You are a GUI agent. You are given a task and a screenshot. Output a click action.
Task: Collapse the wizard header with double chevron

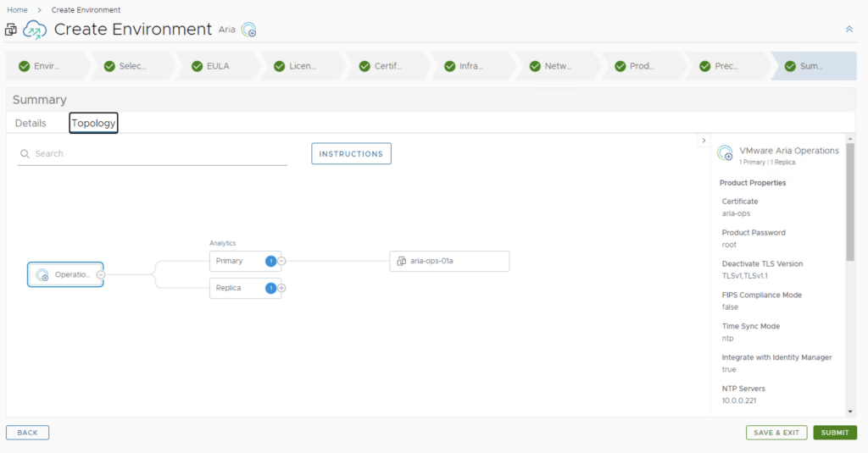point(849,30)
